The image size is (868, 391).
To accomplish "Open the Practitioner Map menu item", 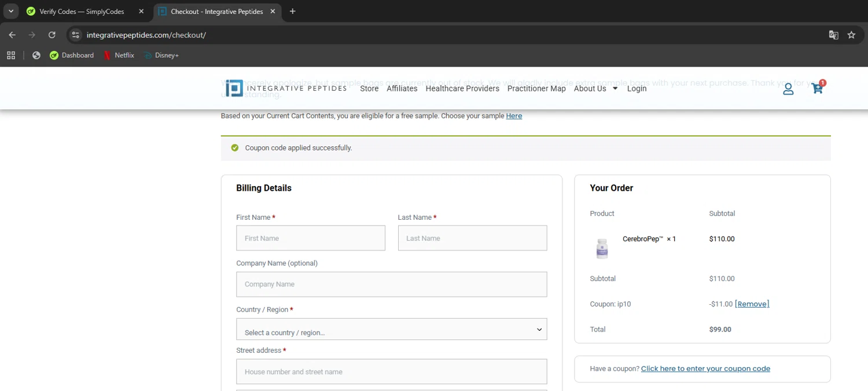I will click(x=536, y=88).
